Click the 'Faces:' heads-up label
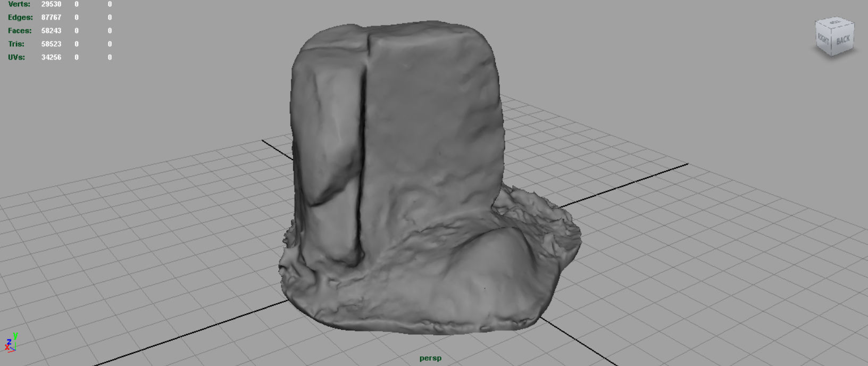This screenshot has width=868, height=366. pos(20,31)
